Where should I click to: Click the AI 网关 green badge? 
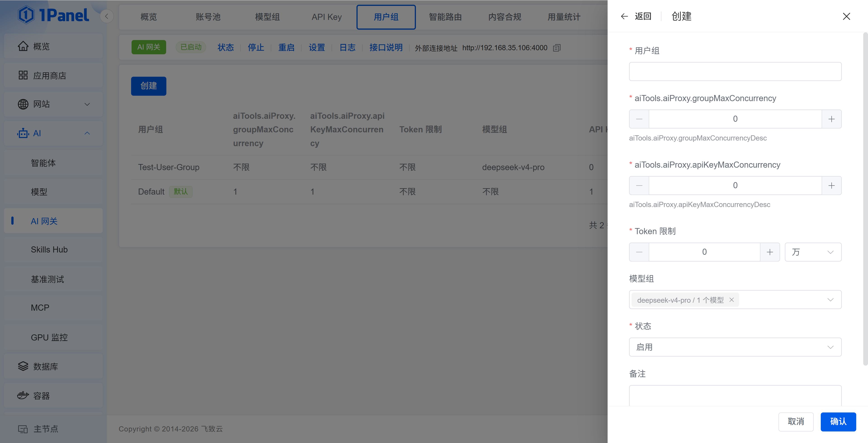point(149,47)
